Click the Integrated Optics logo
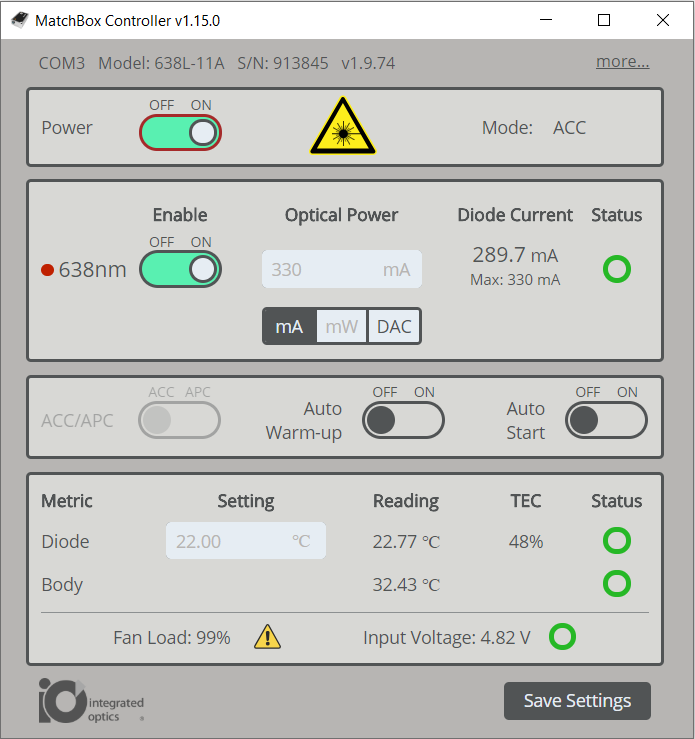This screenshot has width=695, height=739. [x=91, y=701]
